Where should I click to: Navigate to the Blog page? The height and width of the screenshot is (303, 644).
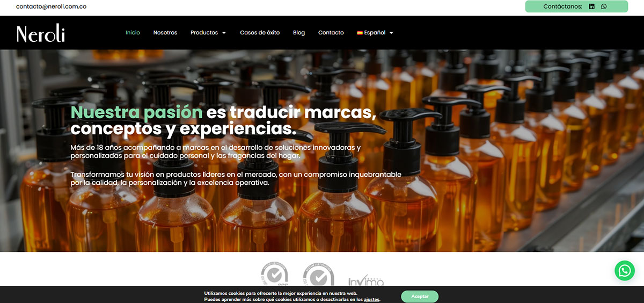(299, 33)
